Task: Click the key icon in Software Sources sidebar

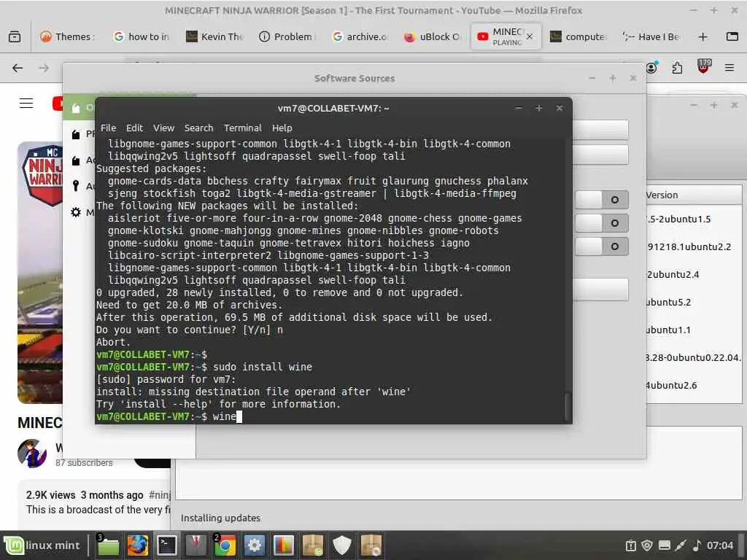Action: 76,186
